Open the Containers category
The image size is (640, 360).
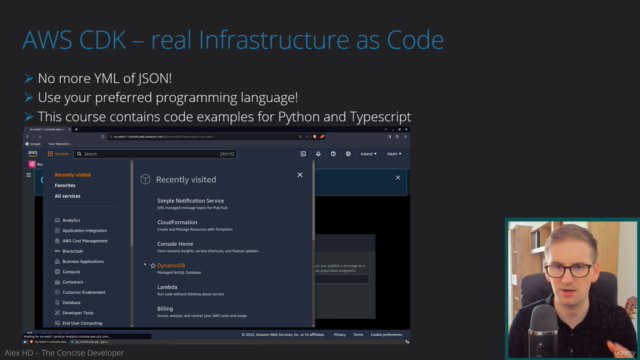(73, 282)
